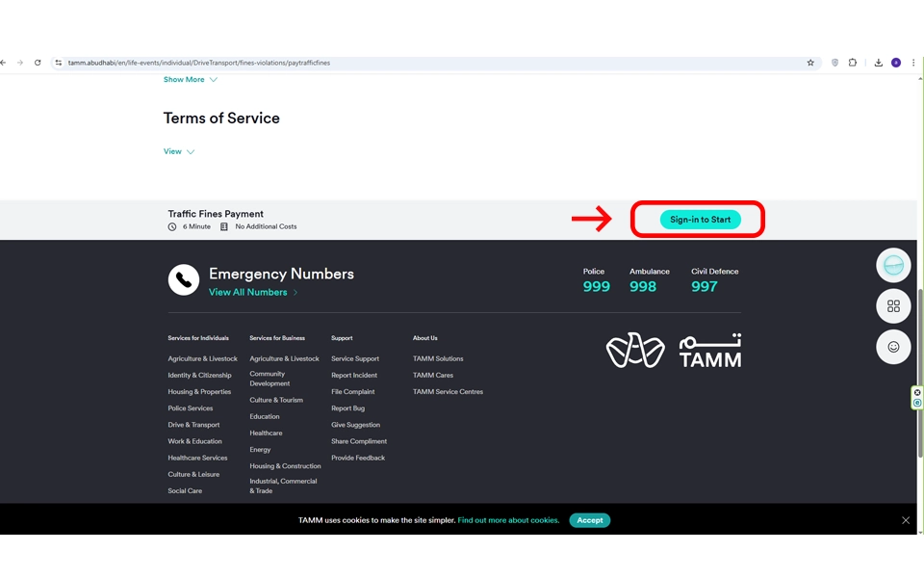This screenshot has height=578, width=924.
Task: Open Work & Education footer link
Action: tap(194, 441)
